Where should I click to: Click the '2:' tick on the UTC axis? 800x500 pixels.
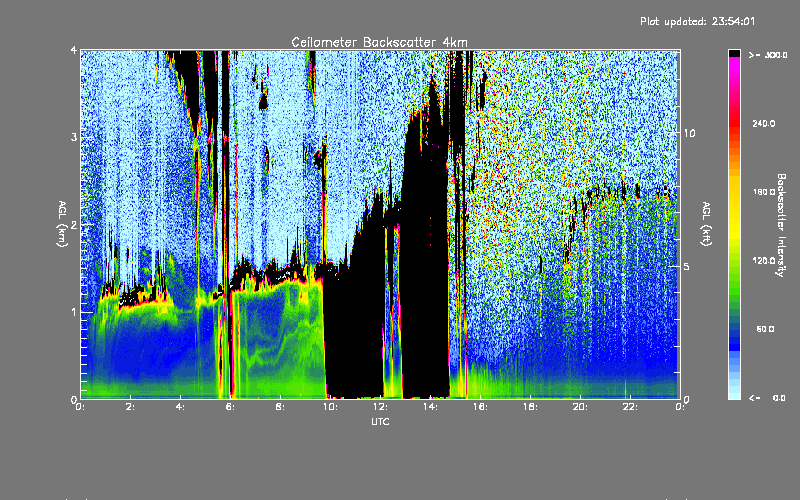click(x=131, y=407)
